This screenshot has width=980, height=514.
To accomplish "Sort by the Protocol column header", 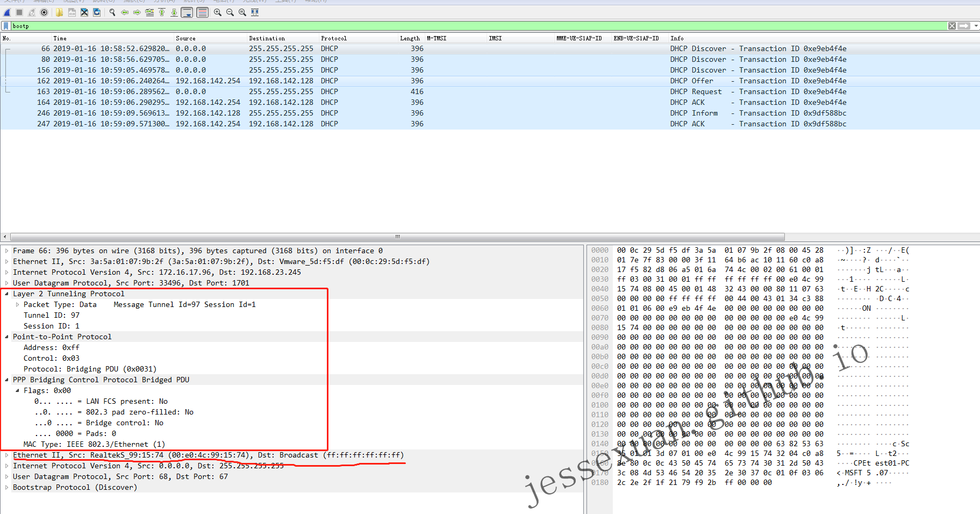I will (358, 38).
